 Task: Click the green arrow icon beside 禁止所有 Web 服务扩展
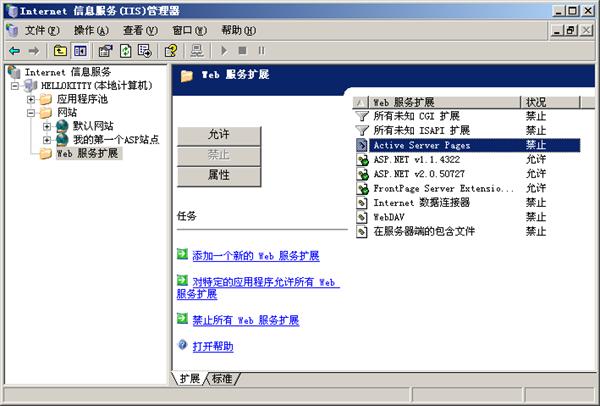[x=182, y=318]
